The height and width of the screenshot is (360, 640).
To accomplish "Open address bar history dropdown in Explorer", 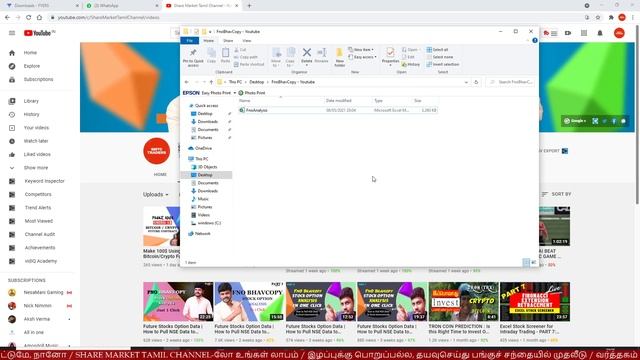I will 466,82.
